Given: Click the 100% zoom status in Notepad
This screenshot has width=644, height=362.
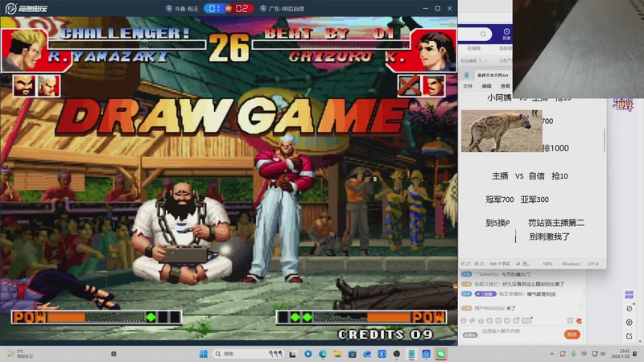Looking at the screenshot, I should tap(547, 264).
